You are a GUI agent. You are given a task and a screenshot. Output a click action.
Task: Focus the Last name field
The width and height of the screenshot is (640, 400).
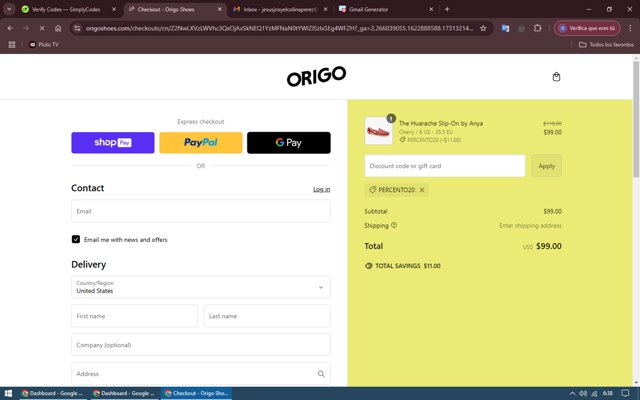[267, 316]
